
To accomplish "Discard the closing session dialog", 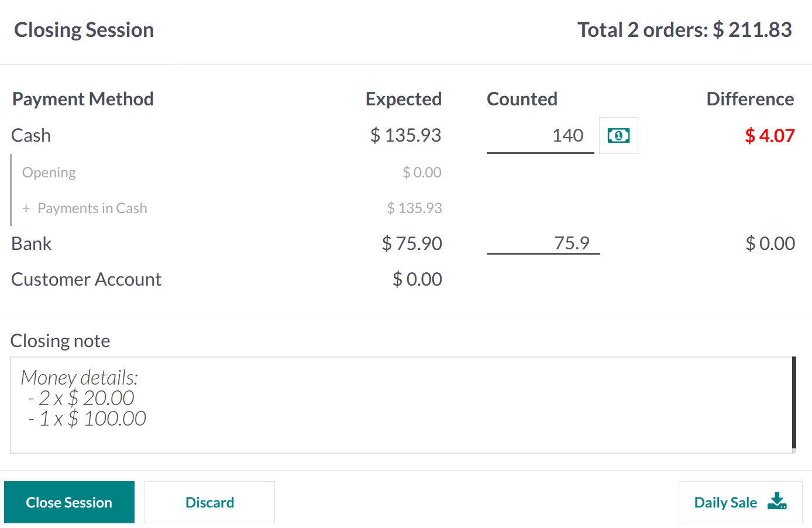I will 209,502.
